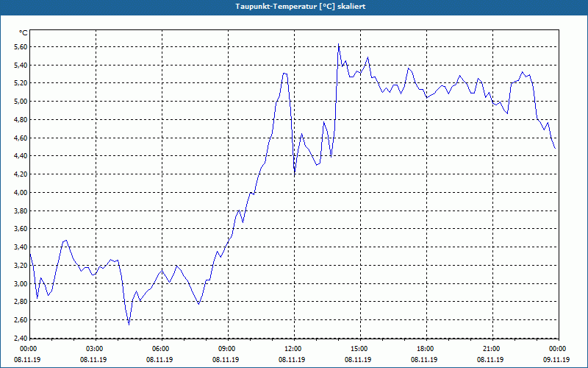
Task: Pick the 12:00 time label
Action: pyautogui.click(x=293, y=349)
